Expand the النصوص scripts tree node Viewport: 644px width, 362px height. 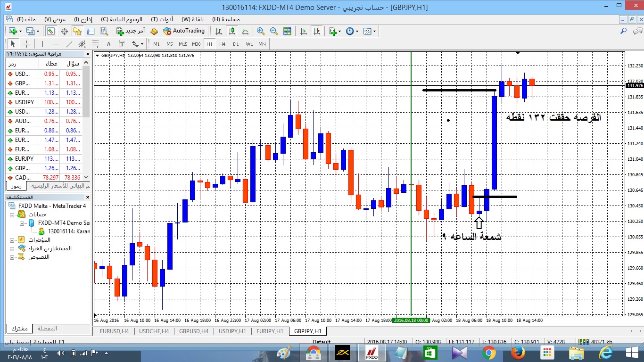tap(12, 257)
